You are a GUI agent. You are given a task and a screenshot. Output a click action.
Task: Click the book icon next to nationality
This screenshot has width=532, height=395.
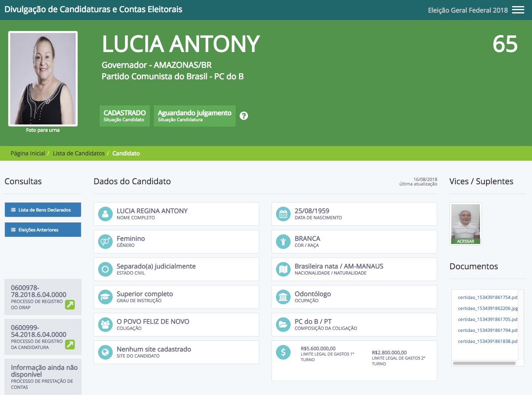coord(283,269)
